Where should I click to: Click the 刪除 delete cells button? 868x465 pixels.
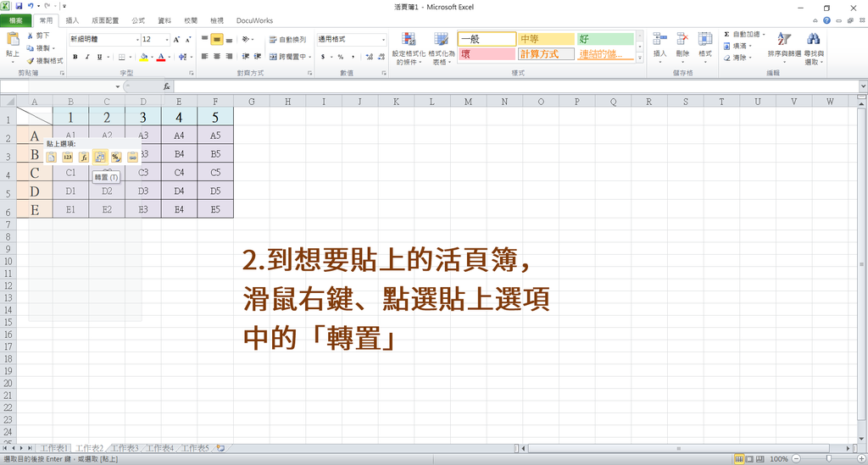coord(682,47)
